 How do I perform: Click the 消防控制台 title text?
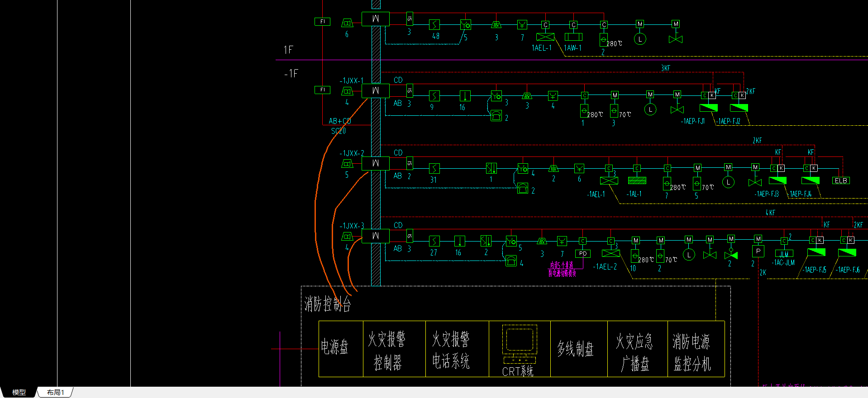[328, 304]
